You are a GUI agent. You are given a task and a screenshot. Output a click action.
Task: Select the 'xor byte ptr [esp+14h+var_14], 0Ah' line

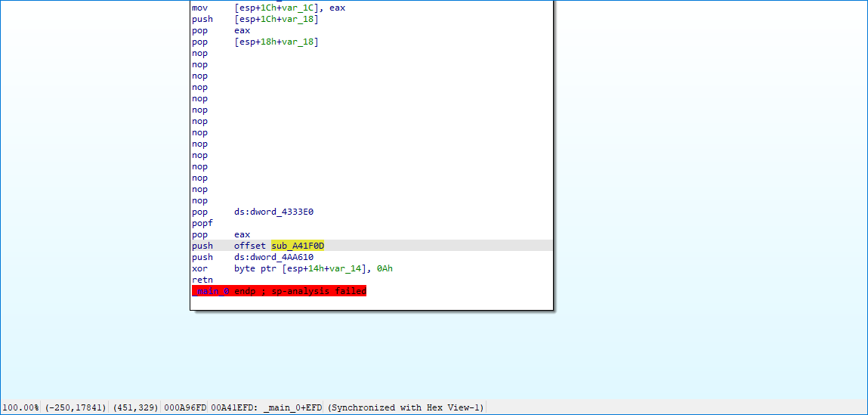pos(292,268)
